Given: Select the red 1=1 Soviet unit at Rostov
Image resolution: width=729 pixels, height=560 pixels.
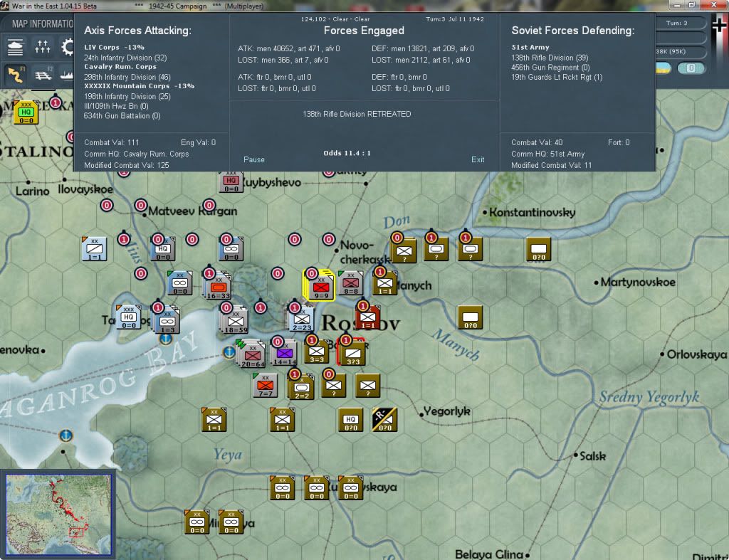Looking at the screenshot, I should [x=368, y=317].
